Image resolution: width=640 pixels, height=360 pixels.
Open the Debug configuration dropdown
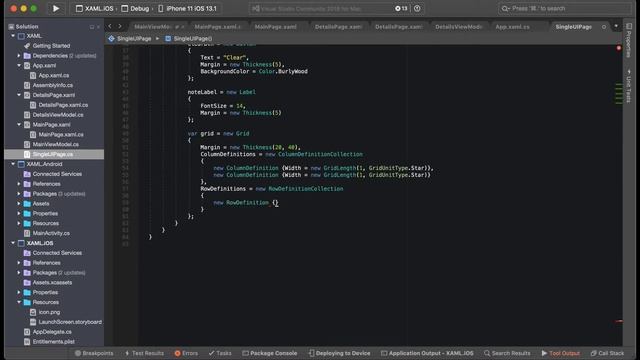135,8
